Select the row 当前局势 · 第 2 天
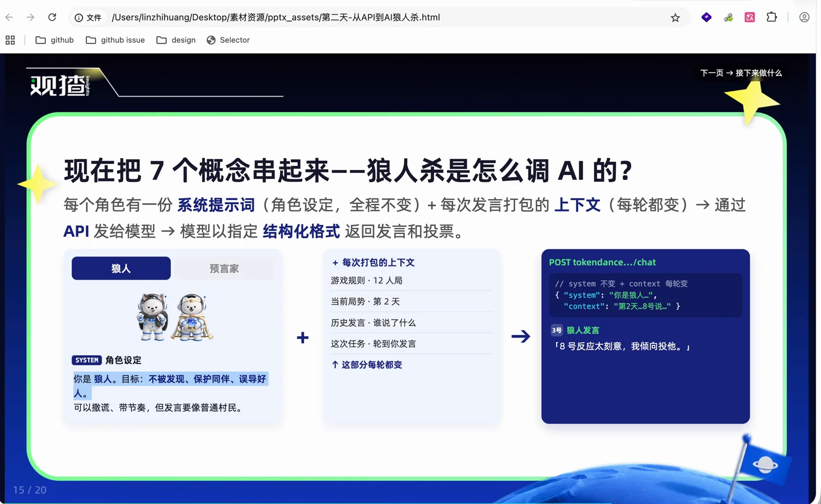Image resolution: width=821 pixels, height=504 pixels. pos(412,301)
